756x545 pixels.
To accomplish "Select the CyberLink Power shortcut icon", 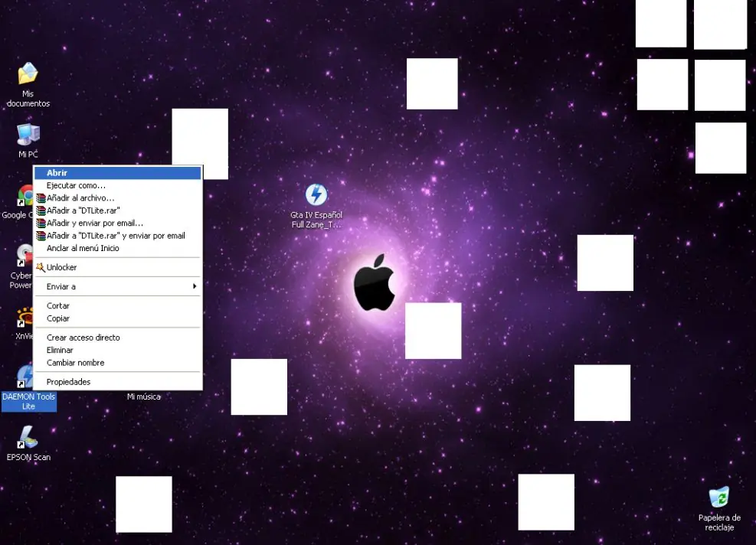I will (25, 255).
